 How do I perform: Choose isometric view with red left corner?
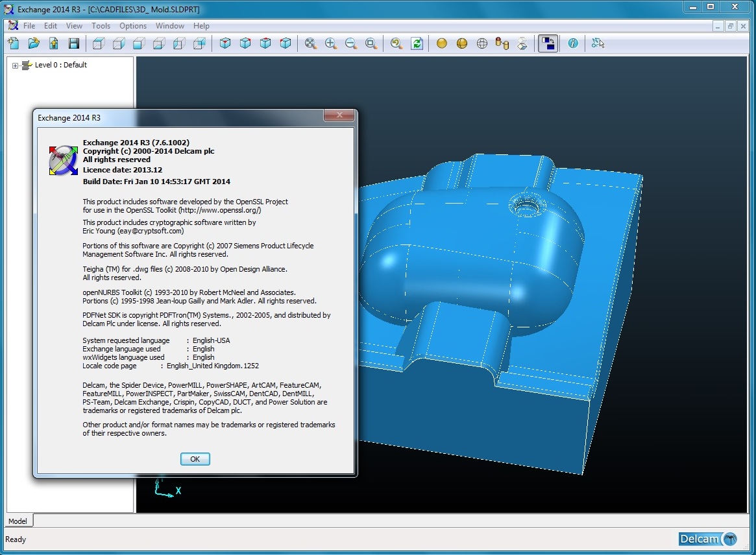pyautogui.click(x=286, y=43)
